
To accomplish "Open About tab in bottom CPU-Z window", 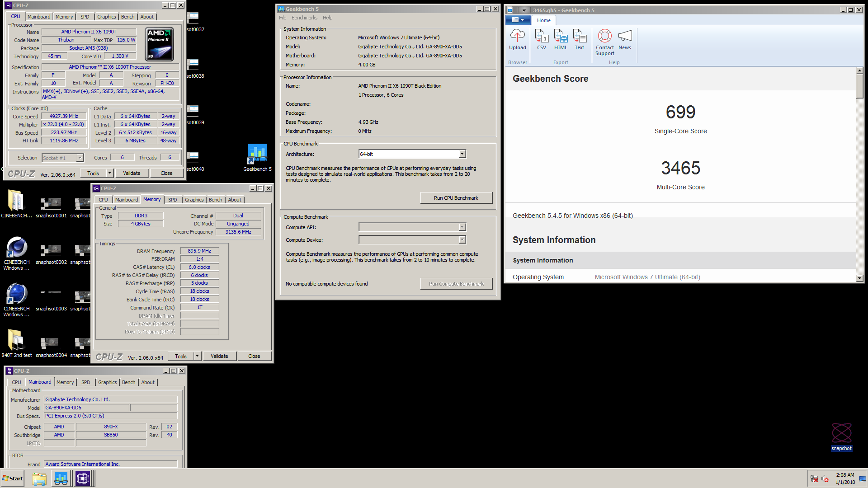I will (x=148, y=382).
